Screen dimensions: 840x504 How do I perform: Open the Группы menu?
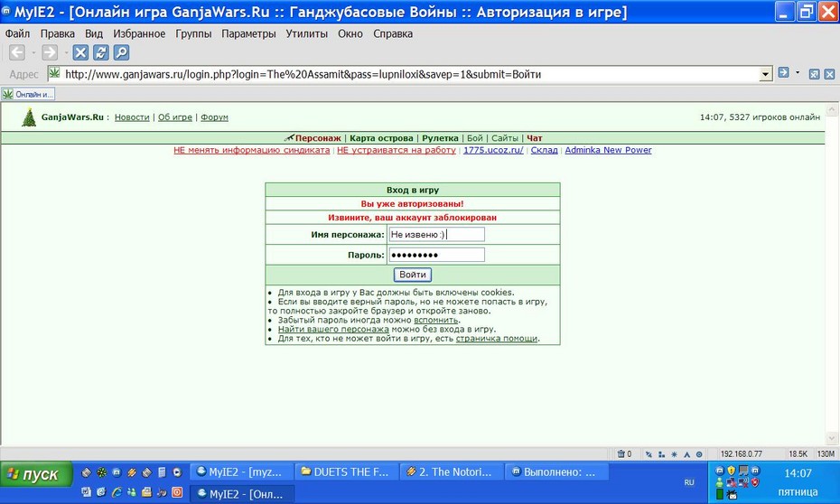coord(193,33)
